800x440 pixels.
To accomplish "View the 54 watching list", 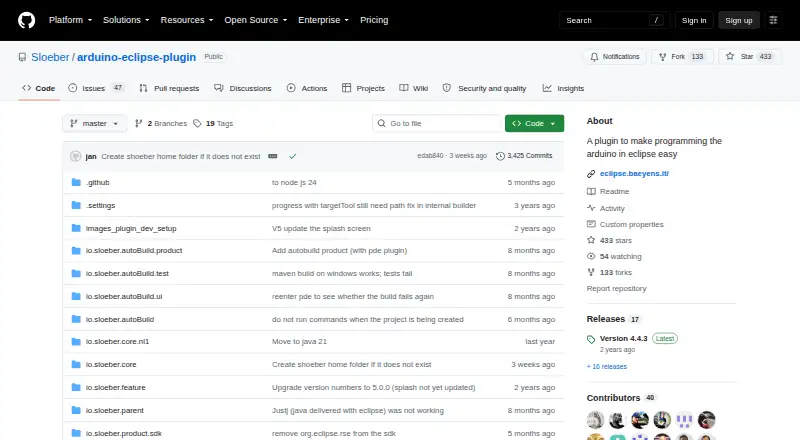I will click(x=614, y=256).
